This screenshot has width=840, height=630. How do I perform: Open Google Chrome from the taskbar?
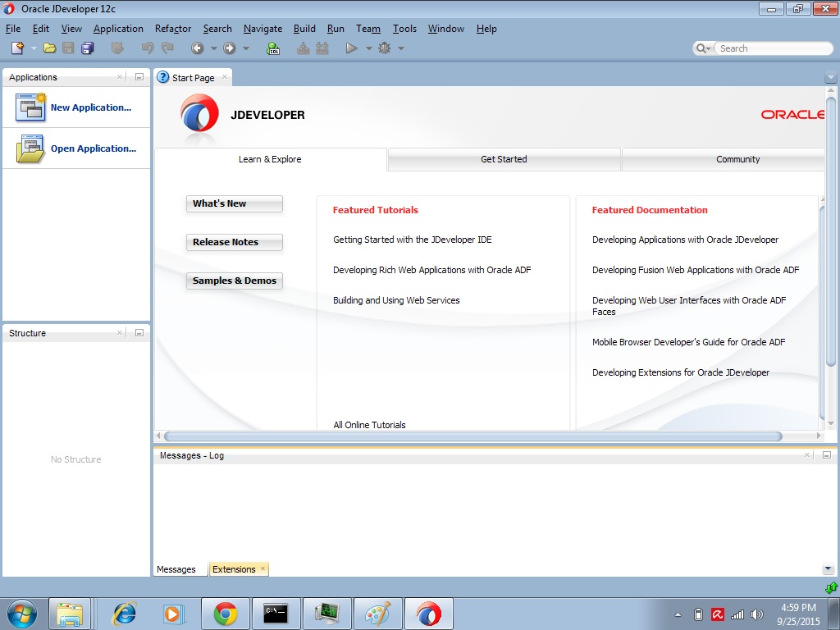click(226, 612)
